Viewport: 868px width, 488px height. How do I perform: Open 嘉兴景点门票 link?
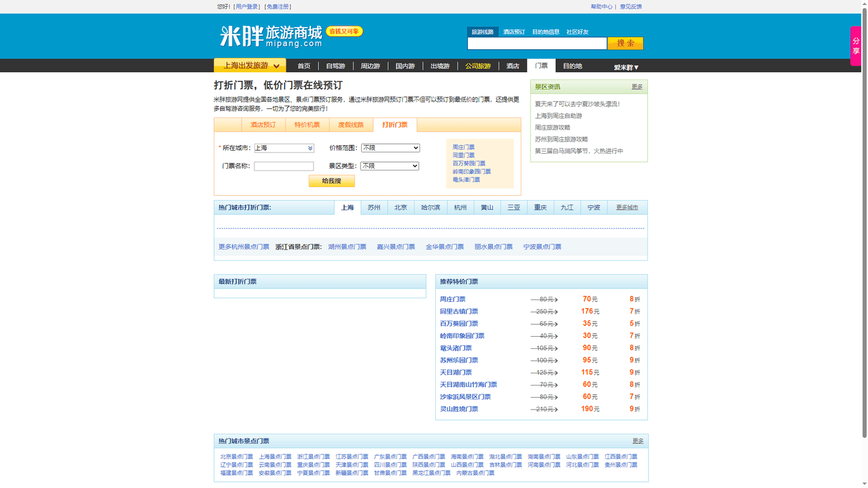coord(396,247)
